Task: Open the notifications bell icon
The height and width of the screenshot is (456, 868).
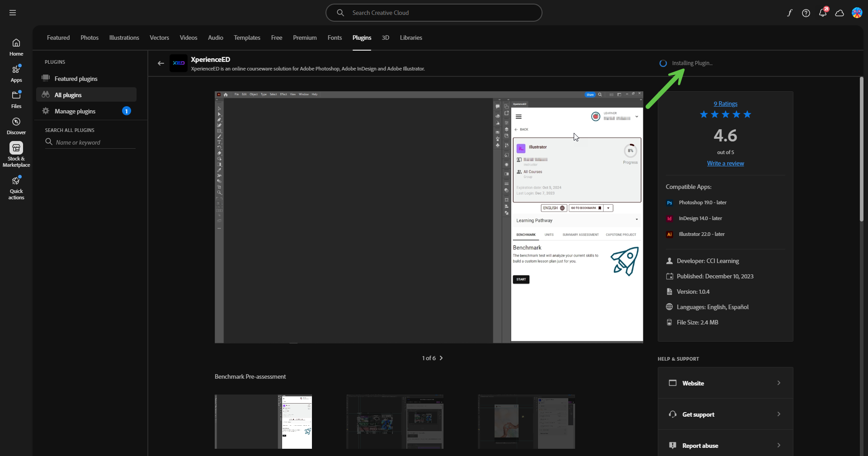Action: [x=823, y=13]
